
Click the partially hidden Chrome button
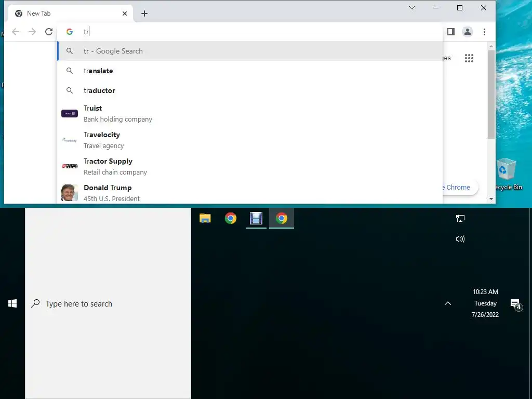(459, 187)
